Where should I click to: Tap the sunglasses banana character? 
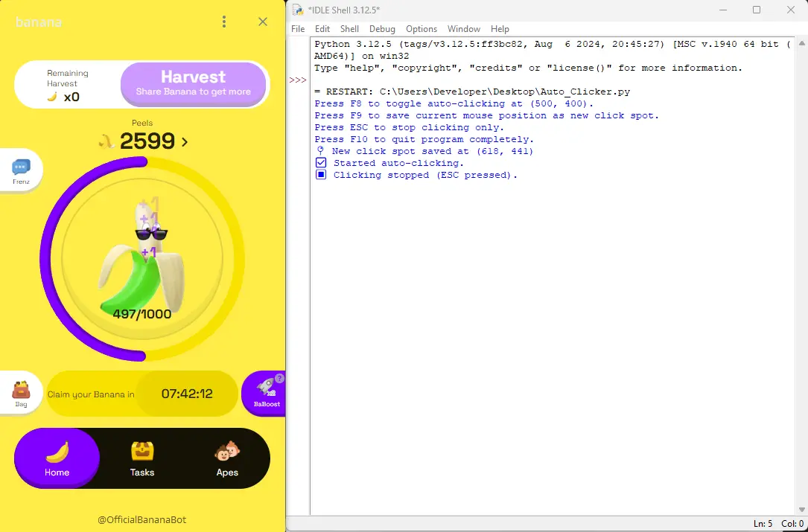[x=143, y=257]
